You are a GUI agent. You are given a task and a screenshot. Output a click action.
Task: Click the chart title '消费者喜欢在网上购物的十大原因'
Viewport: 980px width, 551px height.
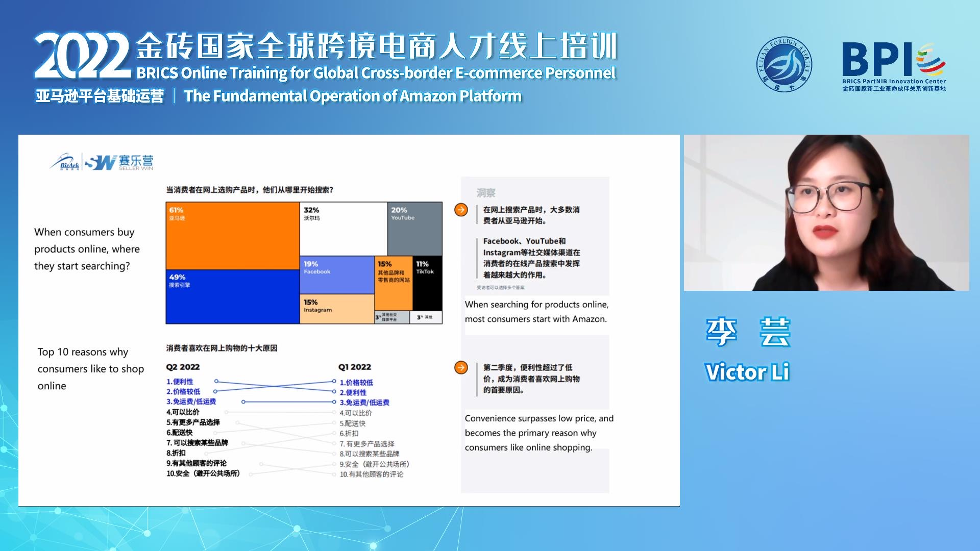pyautogui.click(x=222, y=348)
